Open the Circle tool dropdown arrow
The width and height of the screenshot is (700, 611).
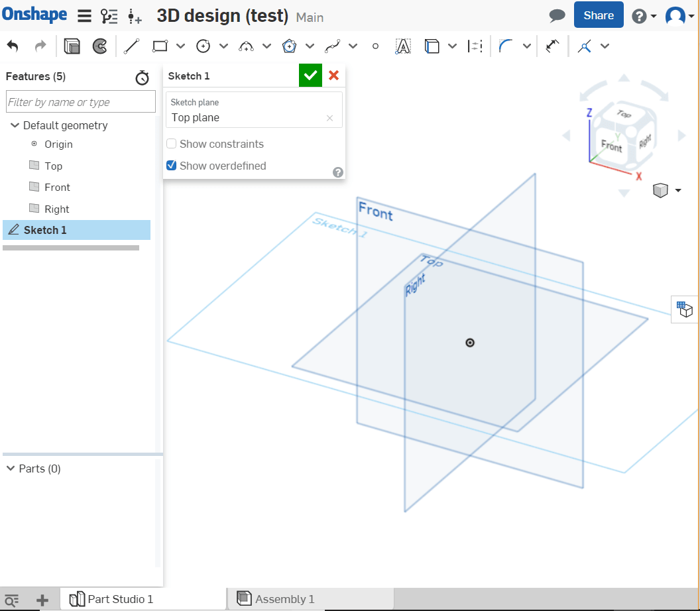click(x=223, y=46)
